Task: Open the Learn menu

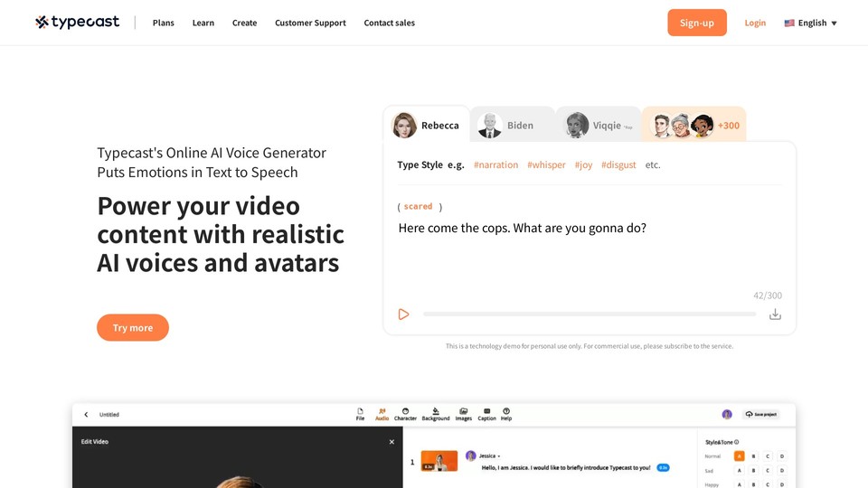Action: click(x=203, y=23)
